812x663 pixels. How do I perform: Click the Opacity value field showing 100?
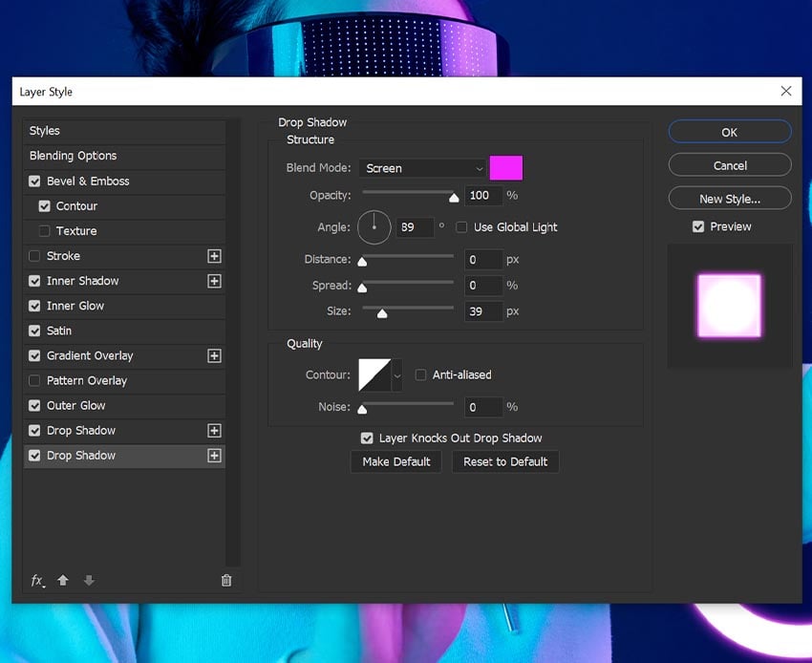click(483, 195)
